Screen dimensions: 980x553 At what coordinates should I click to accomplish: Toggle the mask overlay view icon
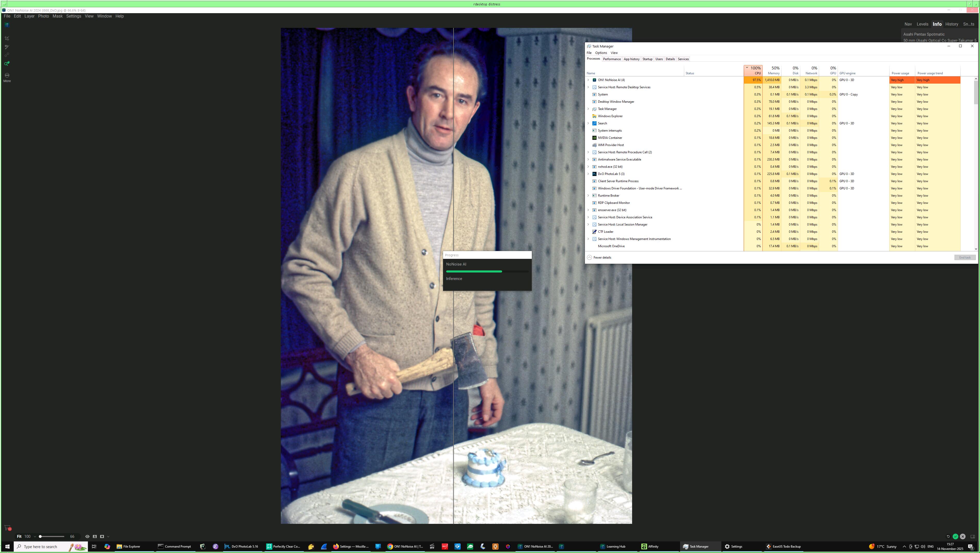(x=102, y=537)
